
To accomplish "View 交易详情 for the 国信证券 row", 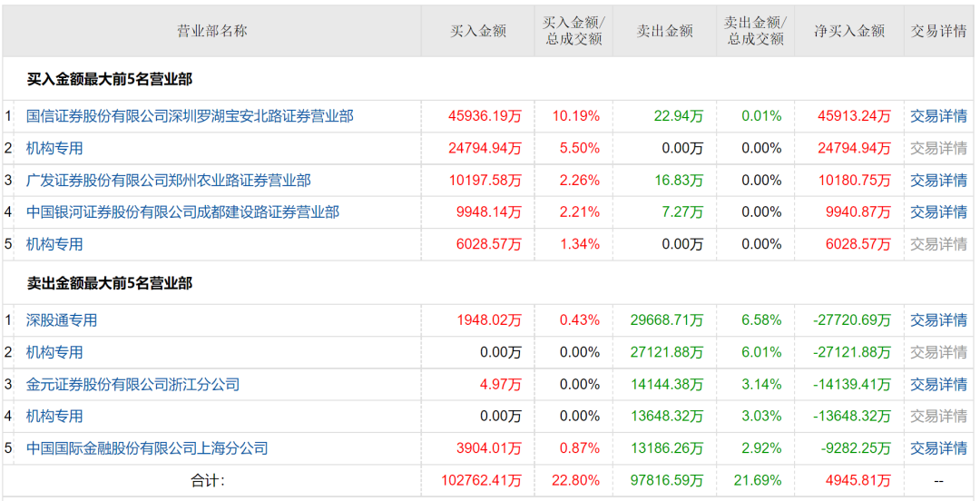I will click(x=938, y=116).
